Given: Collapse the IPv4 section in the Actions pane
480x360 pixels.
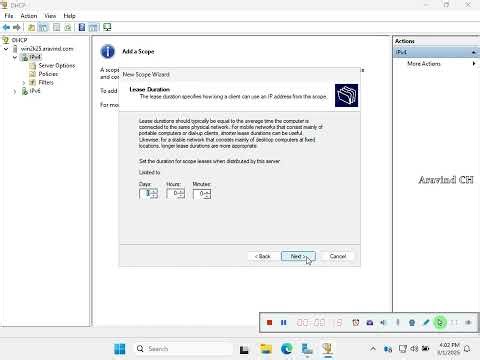Looking at the screenshot, I should click(x=474, y=52).
